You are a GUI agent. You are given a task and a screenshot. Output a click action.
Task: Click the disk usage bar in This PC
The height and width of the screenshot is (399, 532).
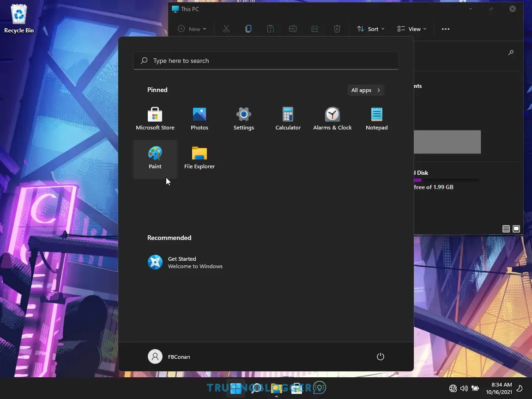pyautogui.click(x=446, y=180)
